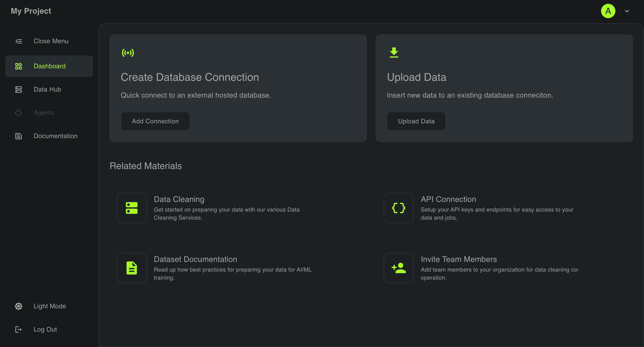Click the Add Connection button

click(155, 121)
